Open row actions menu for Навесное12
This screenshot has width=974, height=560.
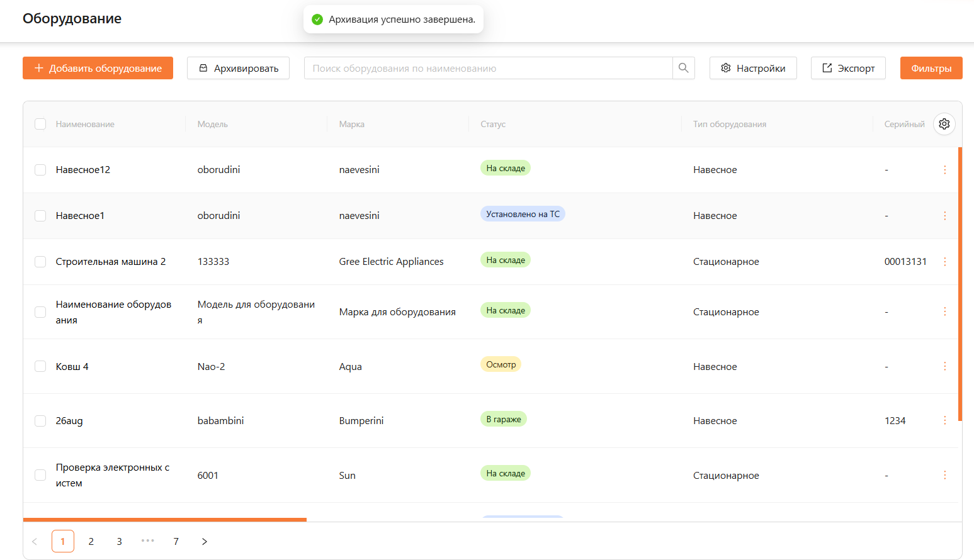[944, 170]
